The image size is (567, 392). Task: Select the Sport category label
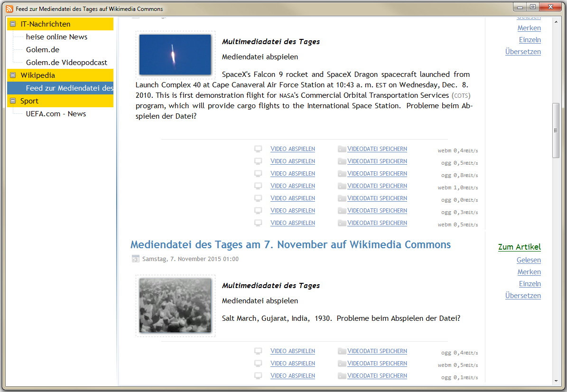click(x=29, y=101)
